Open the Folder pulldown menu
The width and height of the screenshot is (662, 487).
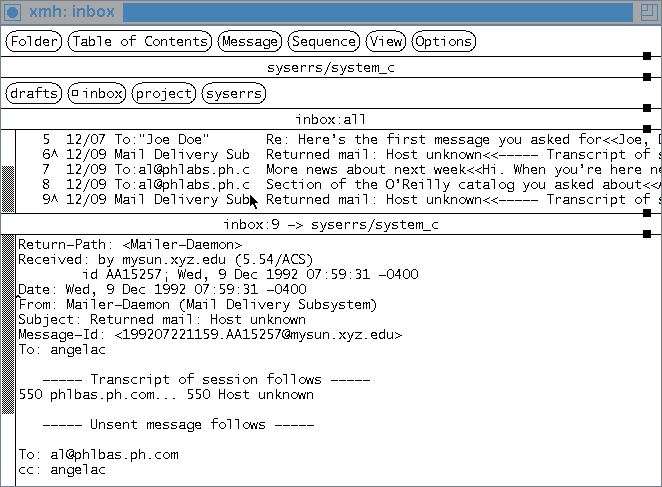34,41
